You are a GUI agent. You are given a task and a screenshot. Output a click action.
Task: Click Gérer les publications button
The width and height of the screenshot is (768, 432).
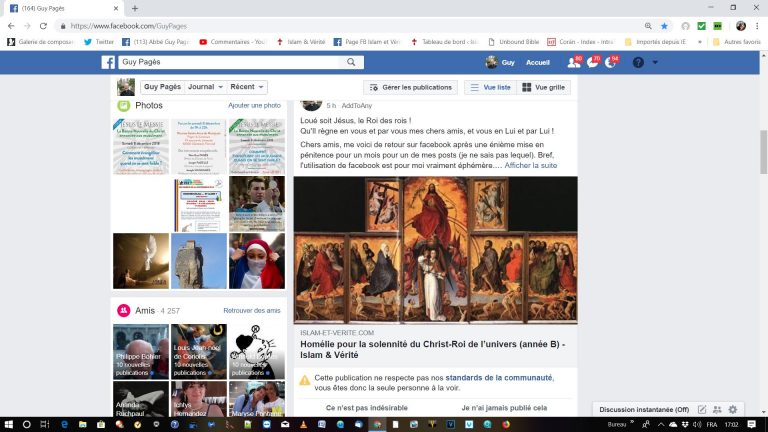(x=410, y=87)
